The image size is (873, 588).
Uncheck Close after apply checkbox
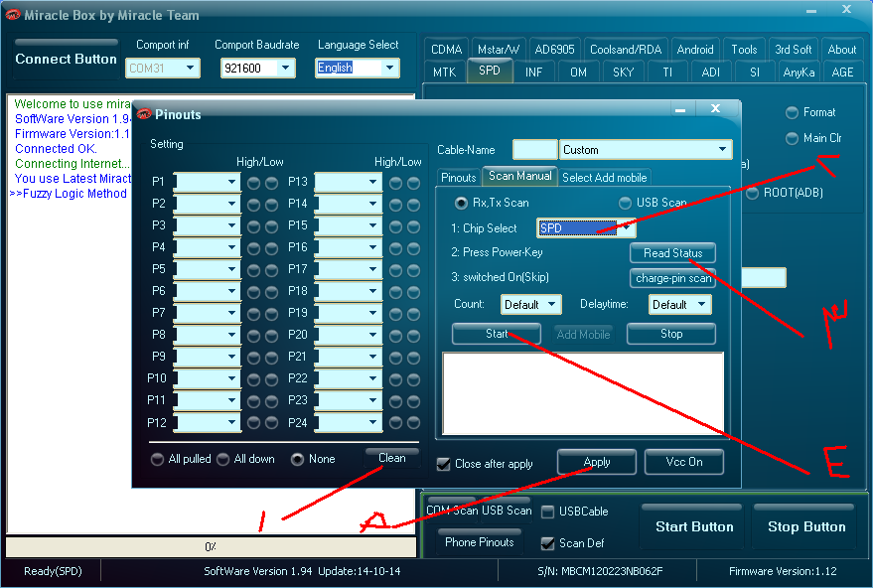(x=444, y=464)
